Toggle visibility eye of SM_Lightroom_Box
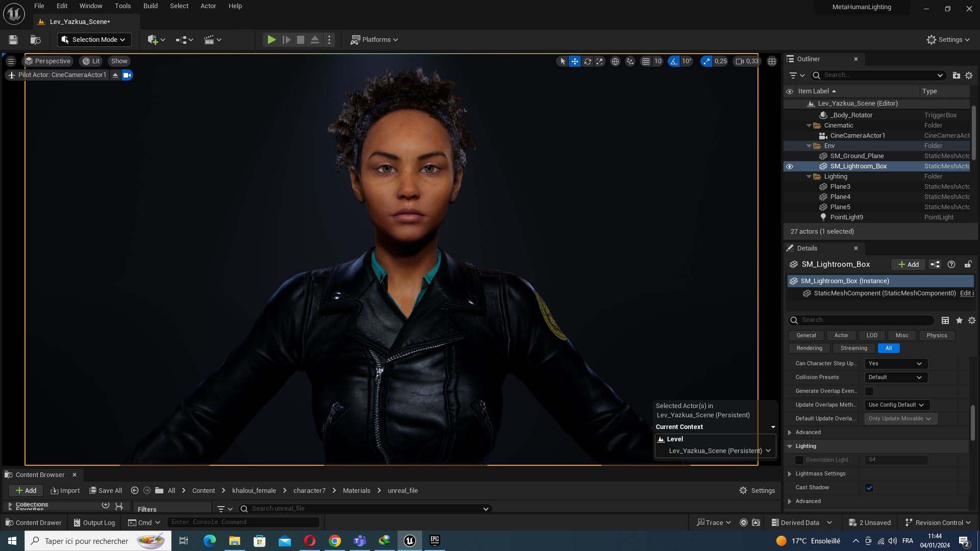 (x=790, y=166)
